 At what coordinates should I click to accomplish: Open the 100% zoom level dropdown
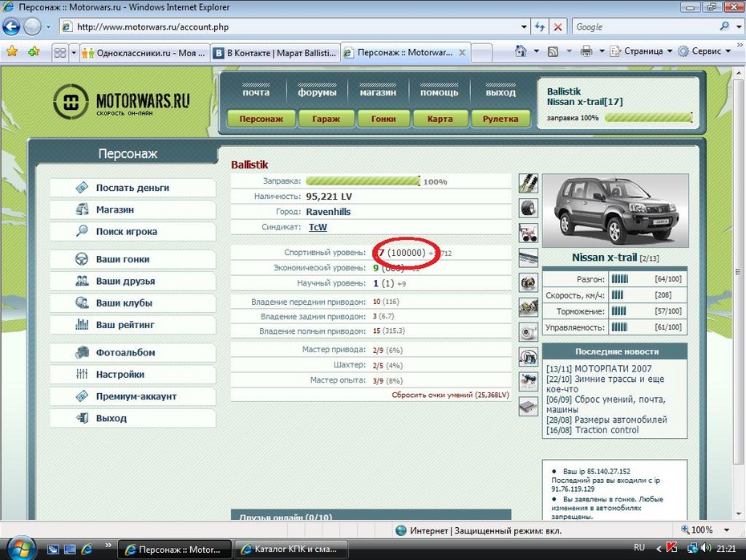pyautogui.click(x=727, y=530)
